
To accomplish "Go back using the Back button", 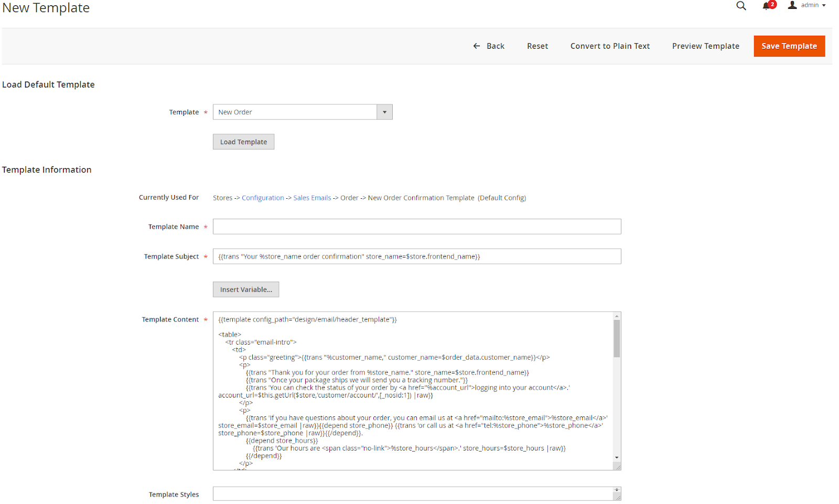I will coord(489,46).
